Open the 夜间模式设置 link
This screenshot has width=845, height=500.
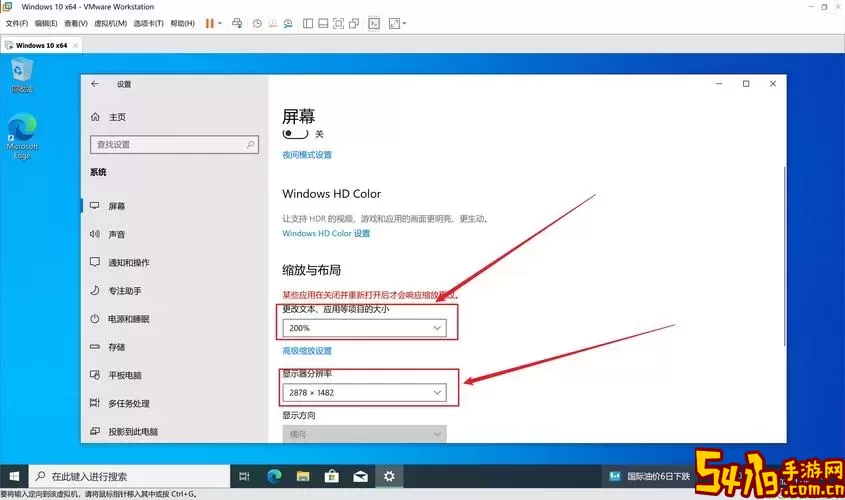click(x=307, y=155)
